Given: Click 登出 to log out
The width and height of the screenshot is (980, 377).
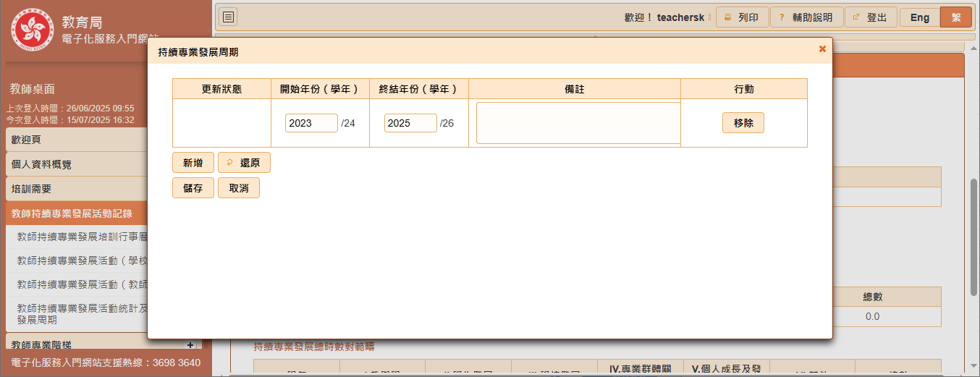Looking at the screenshot, I should tap(871, 17).
